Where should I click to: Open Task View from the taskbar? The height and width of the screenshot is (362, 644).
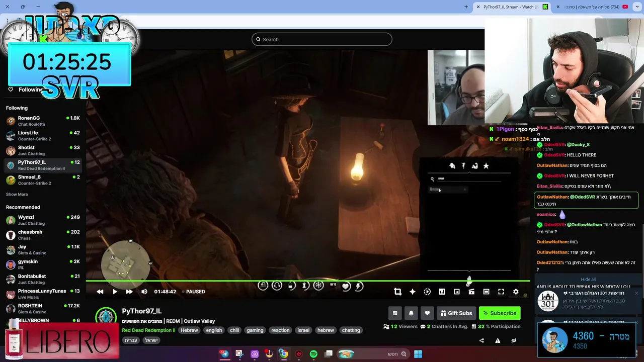click(x=329, y=354)
